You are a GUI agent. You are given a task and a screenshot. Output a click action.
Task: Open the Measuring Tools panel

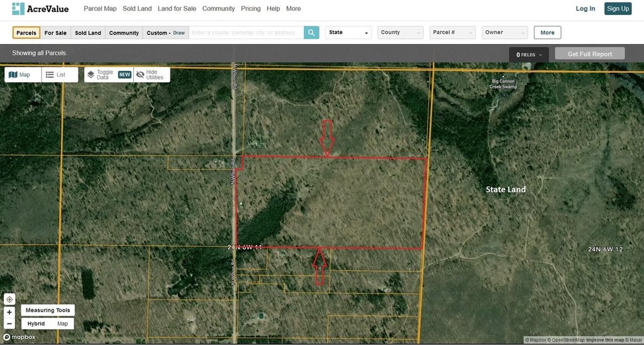pos(48,310)
